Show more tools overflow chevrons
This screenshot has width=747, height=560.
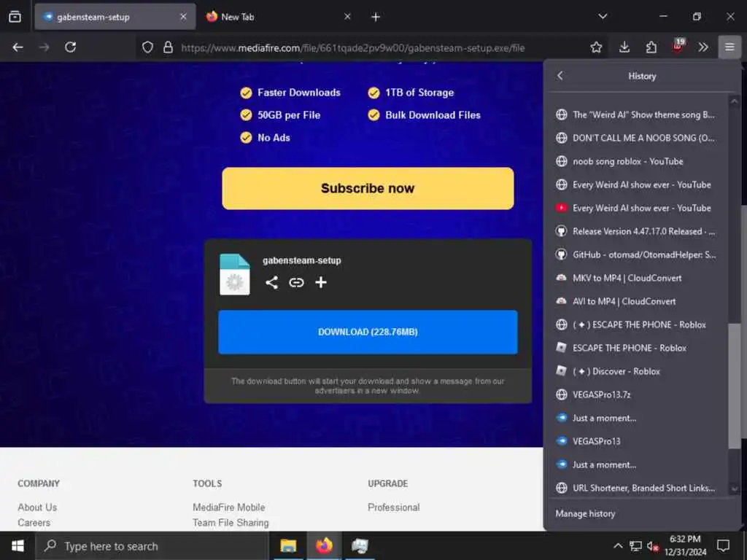pos(703,47)
